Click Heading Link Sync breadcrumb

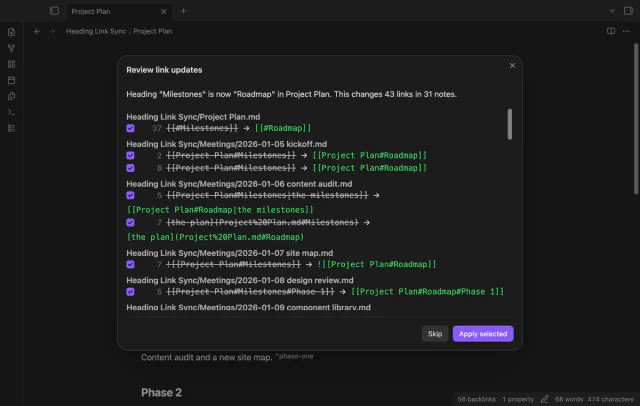point(96,31)
